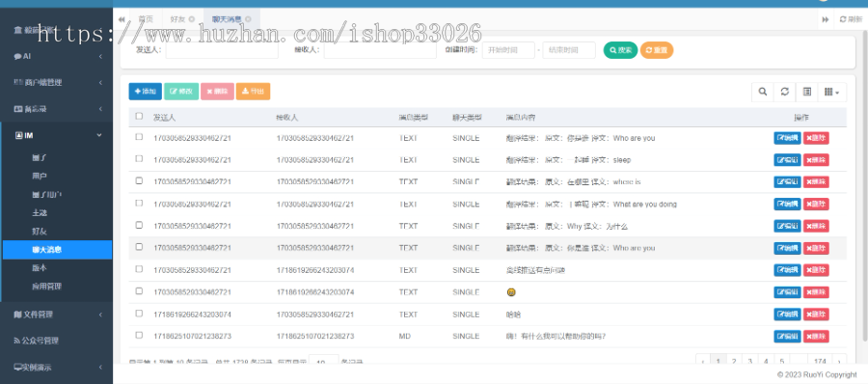Image resolution: width=868 pixels, height=384 pixels.
Task: Delete the 离线推送 message row
Action: click(816, 270)
